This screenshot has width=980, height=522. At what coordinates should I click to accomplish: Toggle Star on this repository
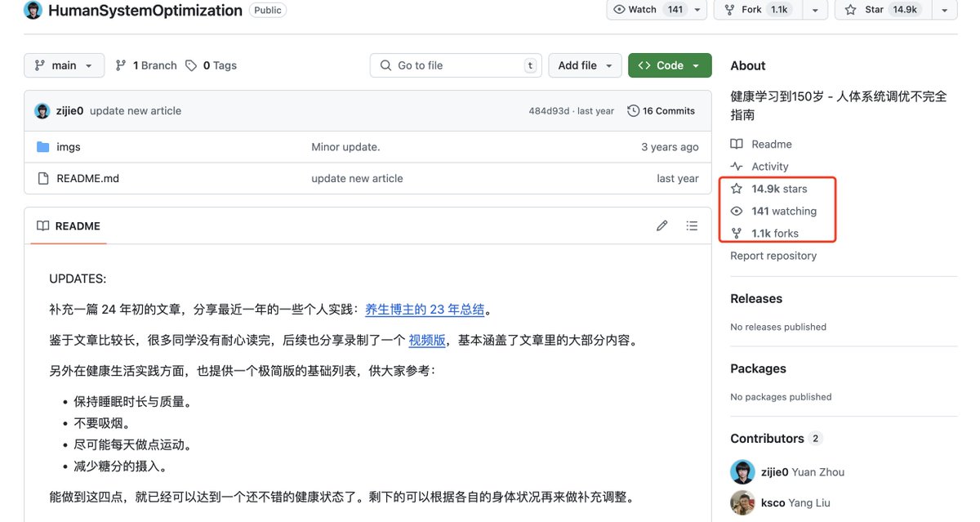pos(883,10)
